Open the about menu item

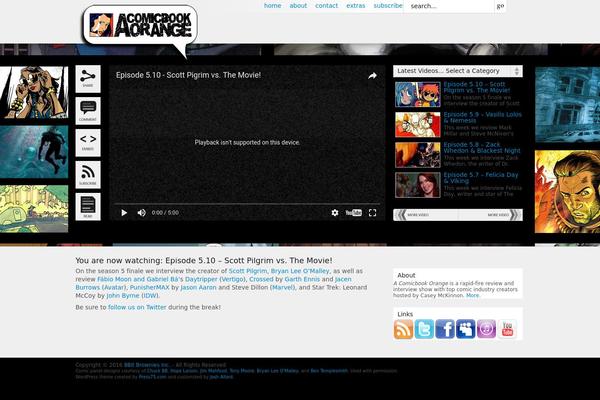point(298,6)
